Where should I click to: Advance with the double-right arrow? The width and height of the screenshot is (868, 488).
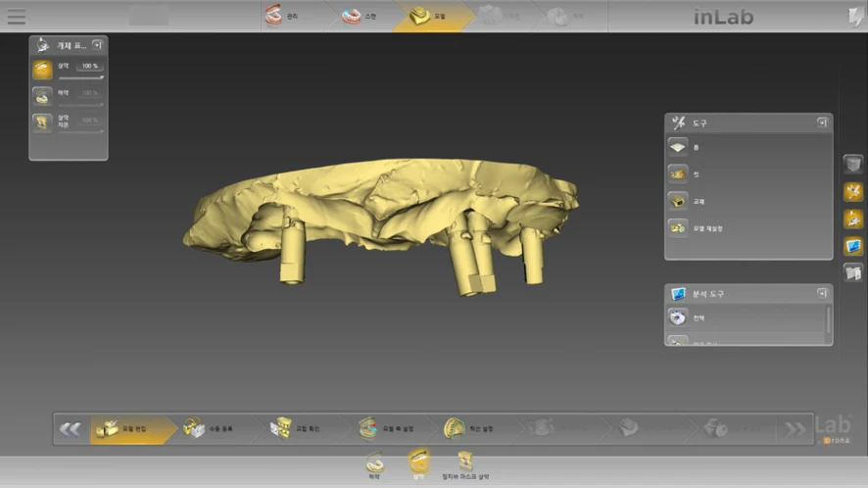795,429
